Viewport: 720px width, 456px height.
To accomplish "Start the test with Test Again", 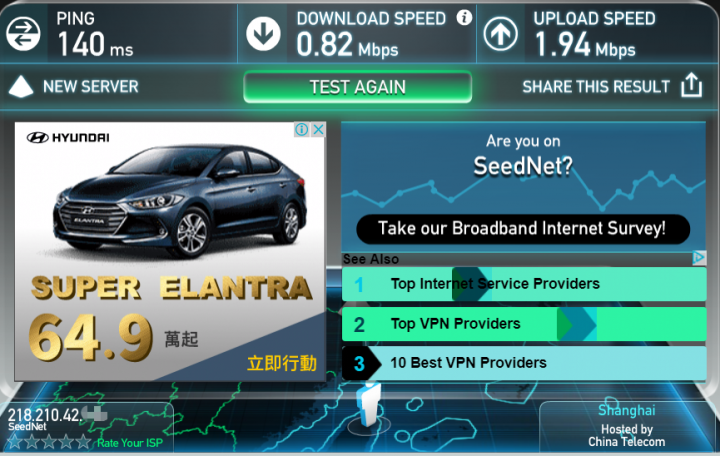I will 358,87.
